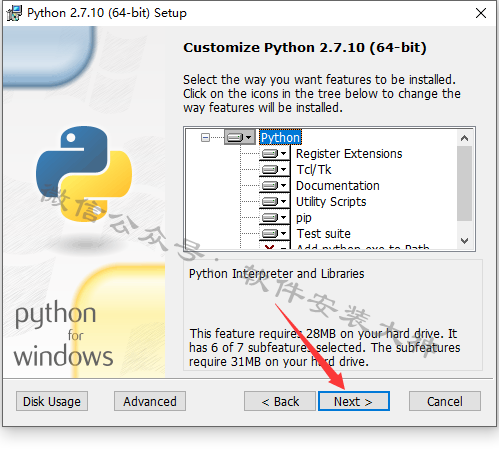Select Tcl/Tk in the feature tree
Image resolution: width=499 pixels, height=459 pixels.
tap(314, 170)
